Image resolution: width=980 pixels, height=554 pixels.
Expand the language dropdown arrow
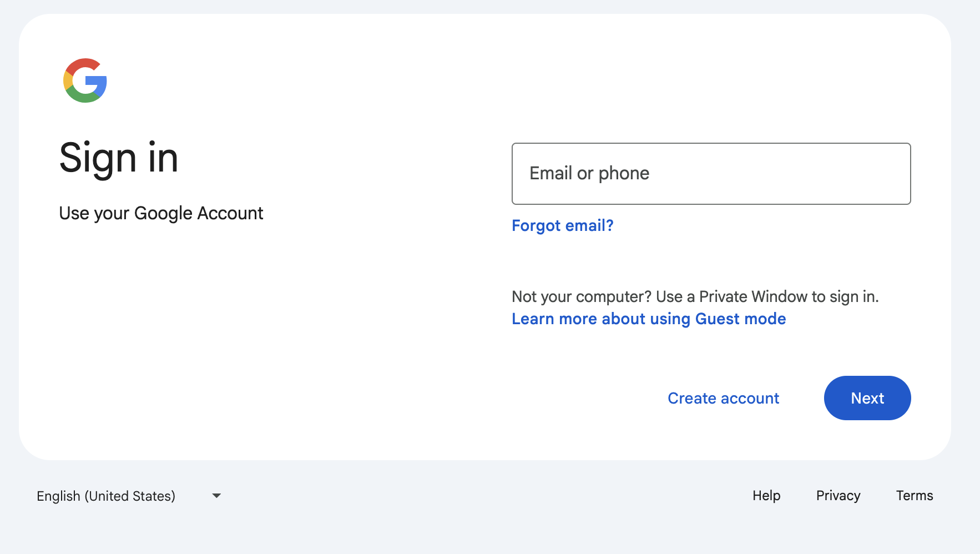(x=216, y=496)
